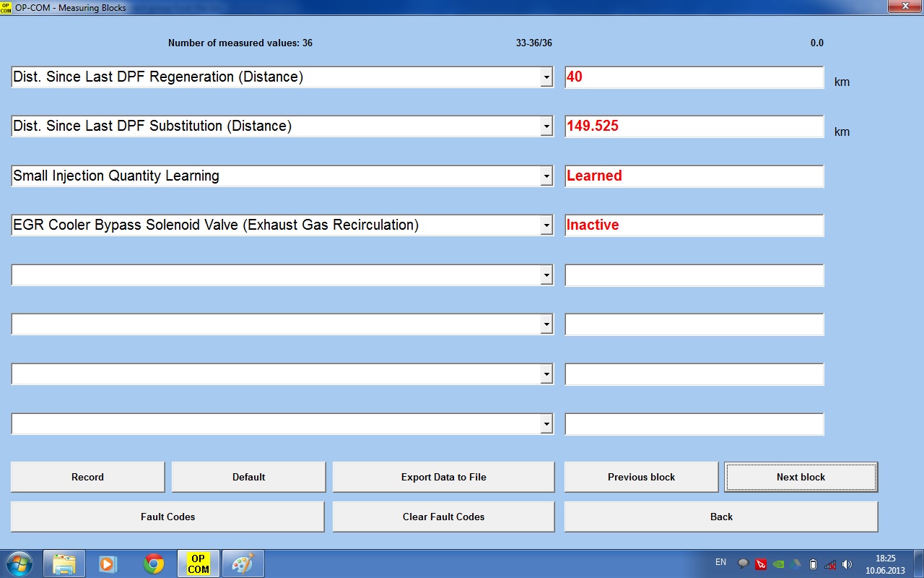Viewport: 924px width, 578px height.
Task: Expand the DPF Substitution distance dropdown
Action: (546, 126)
